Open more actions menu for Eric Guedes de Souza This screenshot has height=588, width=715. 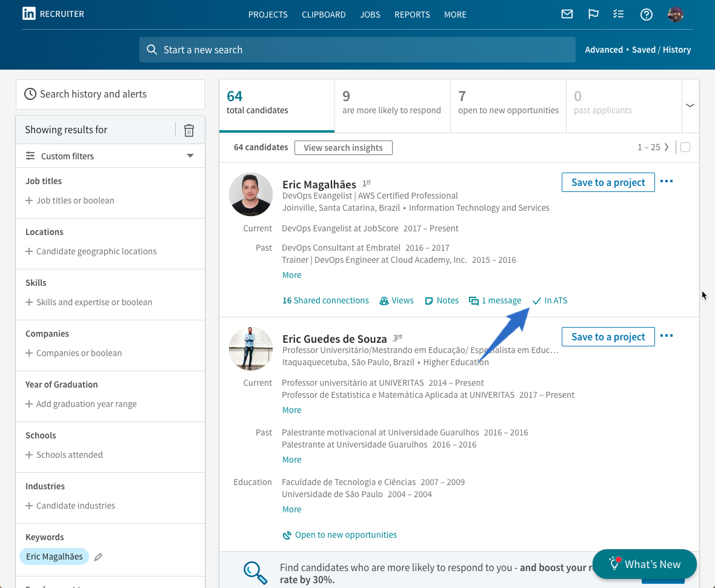pyautogui.click(x=666, y=336)
